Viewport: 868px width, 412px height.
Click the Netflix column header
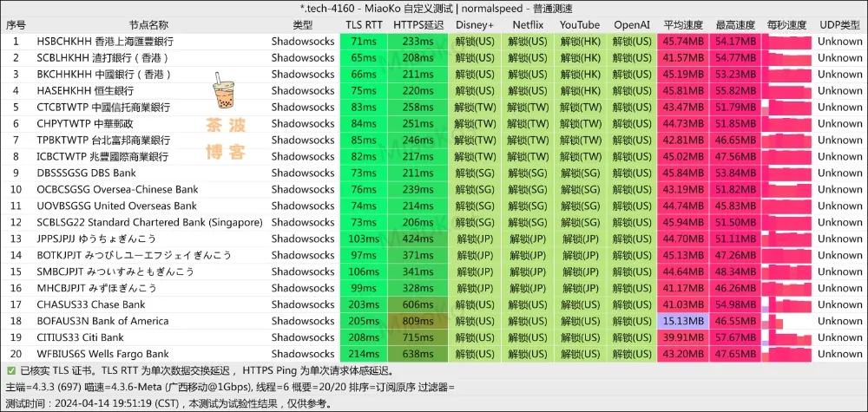(x=528, y=25)
